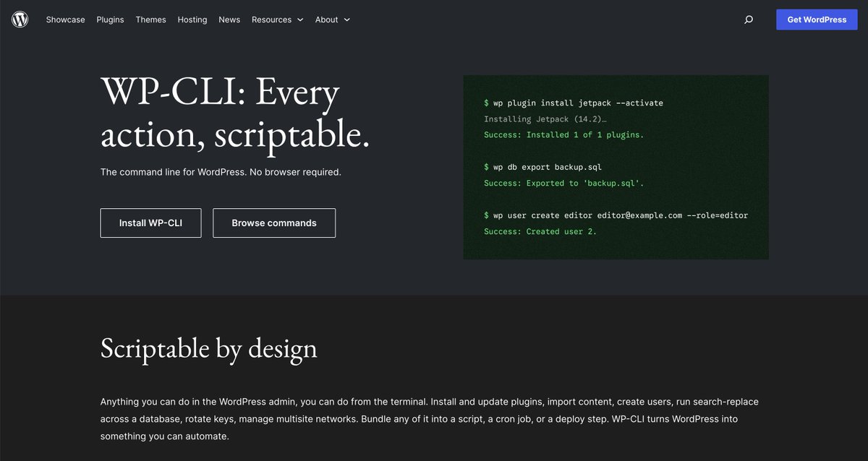
Task: Expand the Resources dropdown chevron
Action: click(299, 20)
